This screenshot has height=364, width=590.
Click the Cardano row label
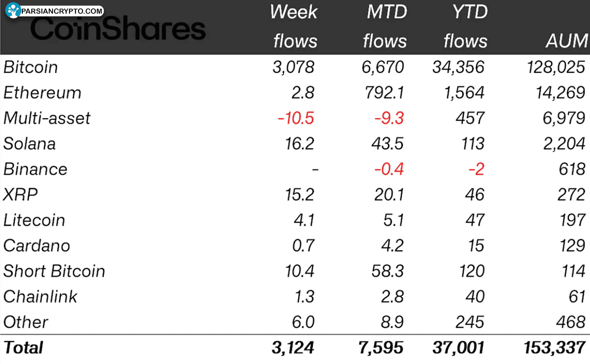36,246
